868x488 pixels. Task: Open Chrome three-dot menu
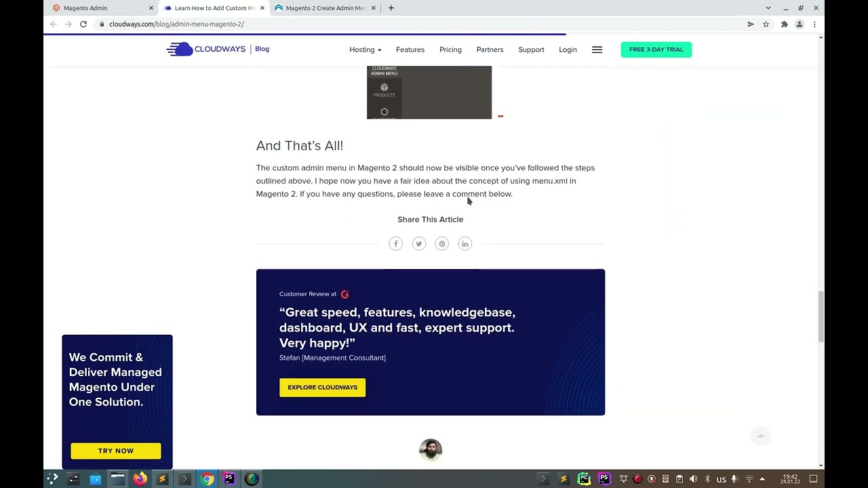814,24
